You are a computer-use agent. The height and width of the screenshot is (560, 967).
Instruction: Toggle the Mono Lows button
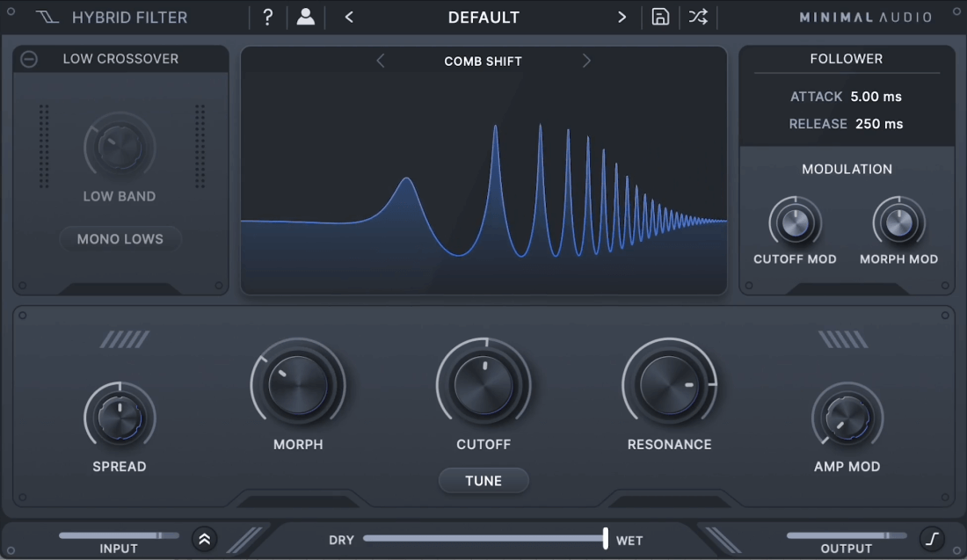click(x=120, y=238)
